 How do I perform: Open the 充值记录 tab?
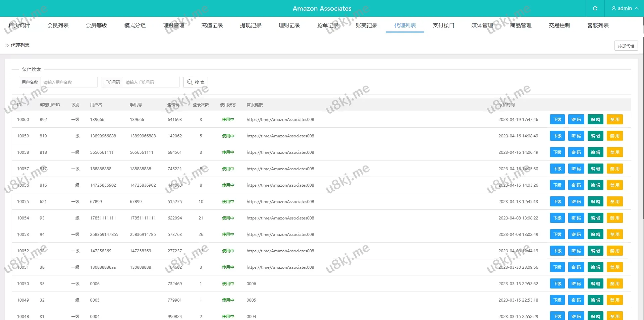point(212,25)
